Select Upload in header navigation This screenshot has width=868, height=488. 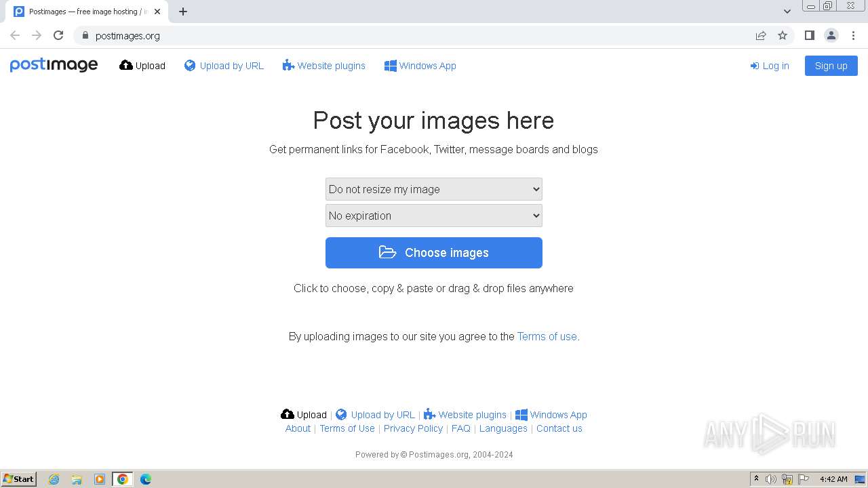pyautogui.click(x=142, y=66)
